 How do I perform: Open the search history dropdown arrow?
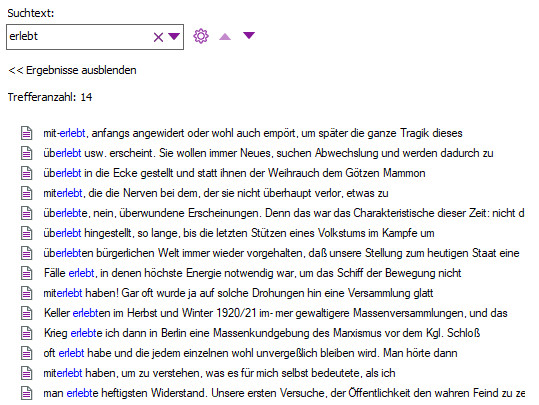click(174, 36)
